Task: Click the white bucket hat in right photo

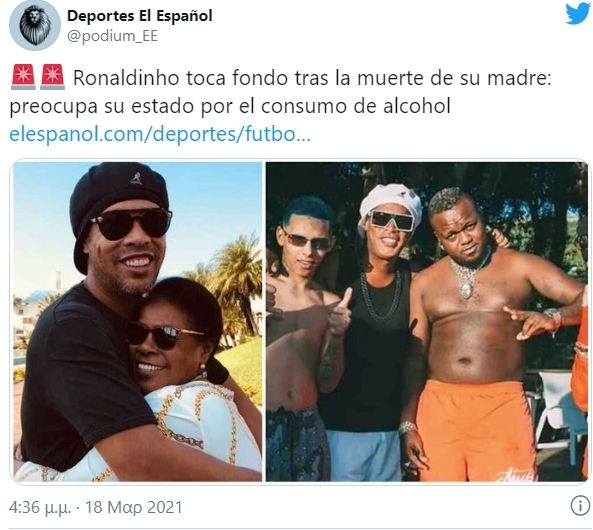Action: pos(390,206)
